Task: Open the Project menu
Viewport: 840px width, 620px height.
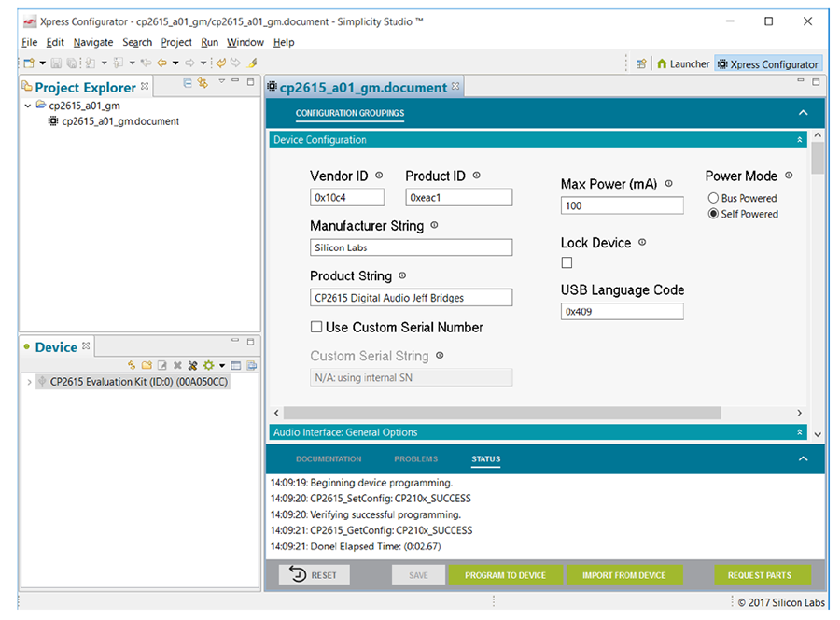Action: point(176,42)
